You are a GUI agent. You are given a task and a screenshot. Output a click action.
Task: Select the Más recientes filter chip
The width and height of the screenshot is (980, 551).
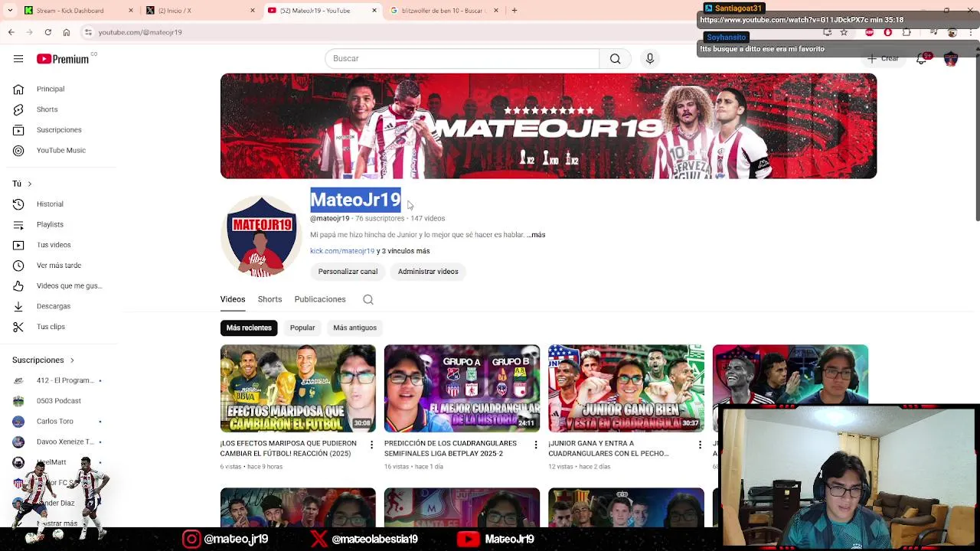[x=249, y=328]
